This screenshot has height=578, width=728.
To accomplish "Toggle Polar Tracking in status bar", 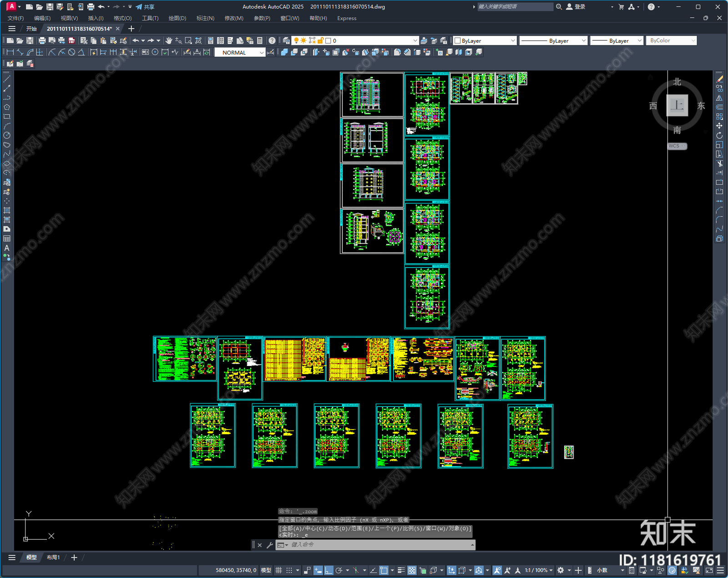I will coord(339,570).
